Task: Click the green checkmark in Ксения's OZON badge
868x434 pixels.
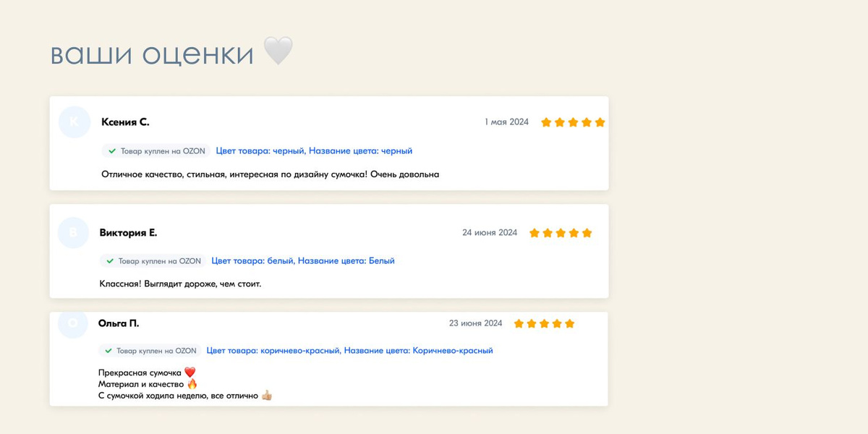Action: (x=112, y=151)
